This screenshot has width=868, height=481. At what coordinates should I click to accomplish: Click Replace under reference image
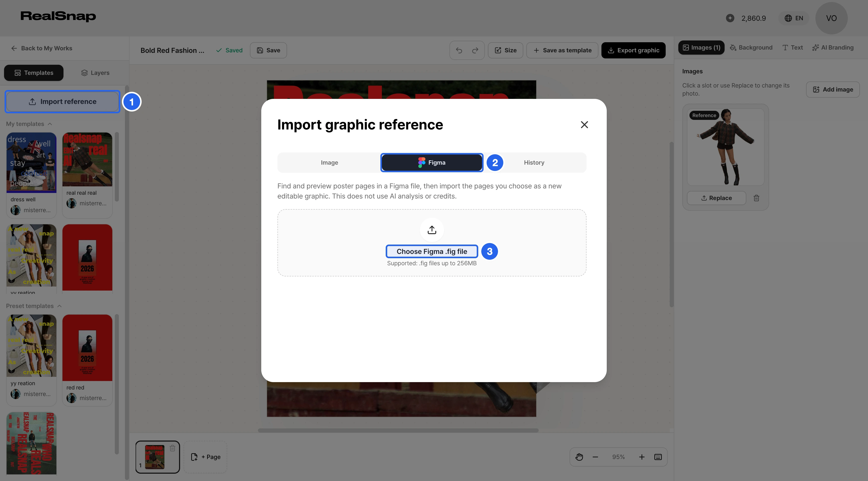click(x=716, y=198)
